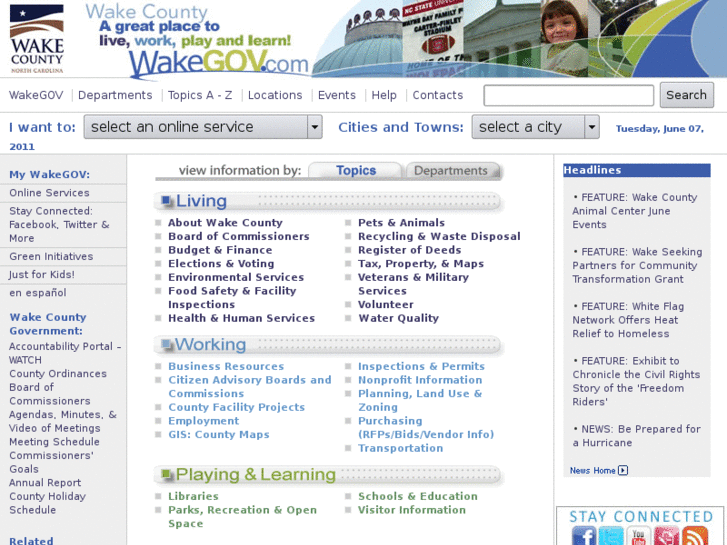Open Board of Commissioners sidebar link
The image size is (727, 545).
[50, 394]
